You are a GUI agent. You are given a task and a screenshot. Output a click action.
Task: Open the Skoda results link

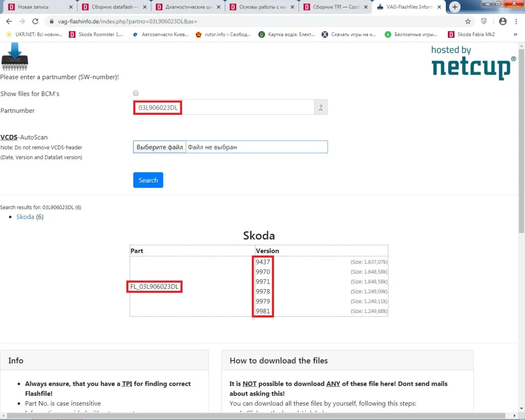pos(25,217)
